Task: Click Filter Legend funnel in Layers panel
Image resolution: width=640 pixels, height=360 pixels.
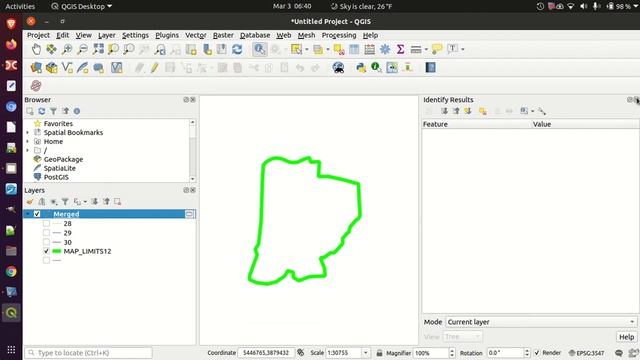Action: (65, 202)
